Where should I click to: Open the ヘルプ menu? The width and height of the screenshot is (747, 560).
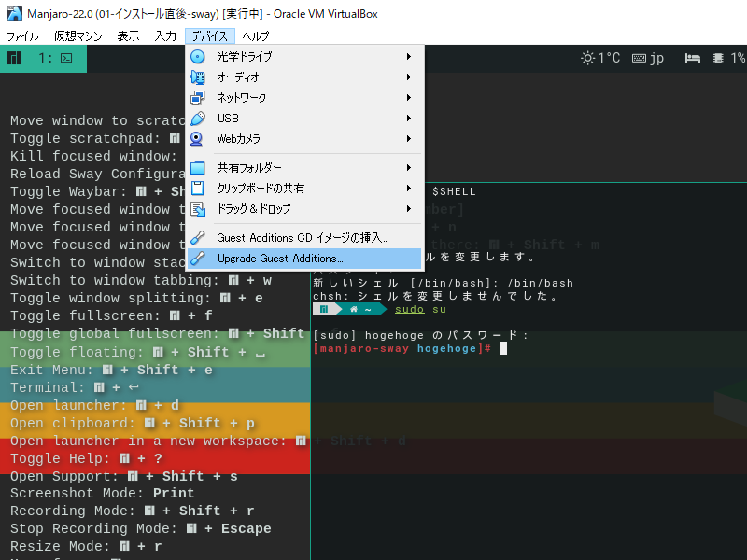tap(256, 36)
